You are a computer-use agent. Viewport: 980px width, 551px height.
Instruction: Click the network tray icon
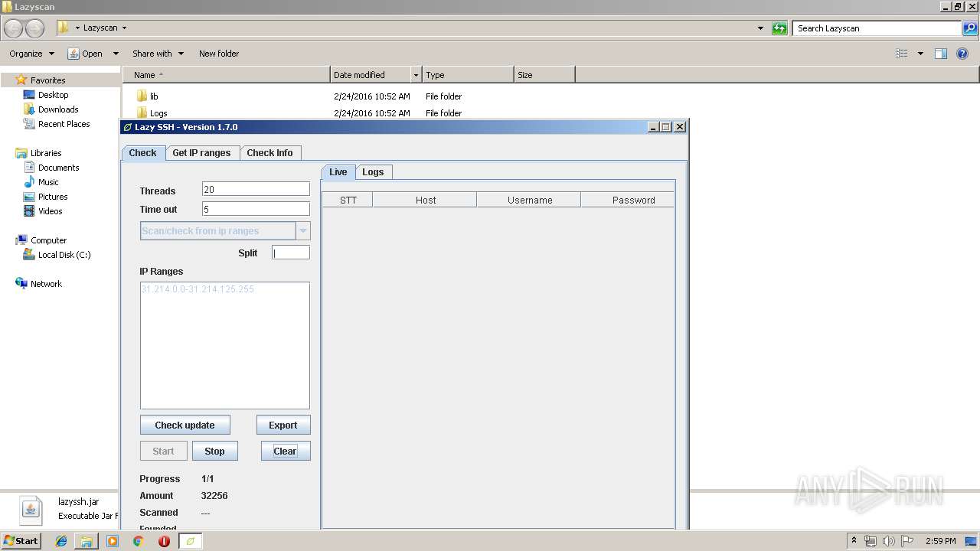coord(871,541)
